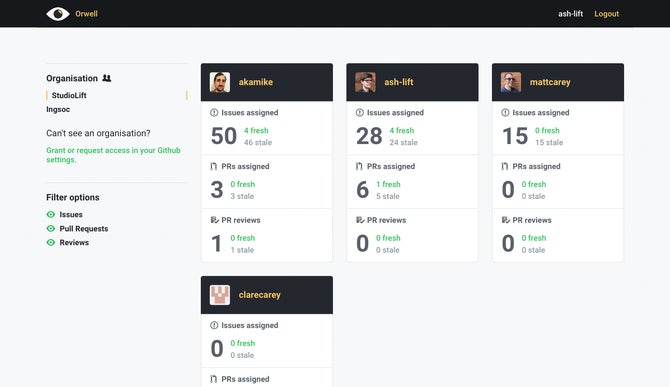This screenshot has width=670, height=387.
Task: Toggle the Pull Requests filter eye
Action: tap(51, 229)
